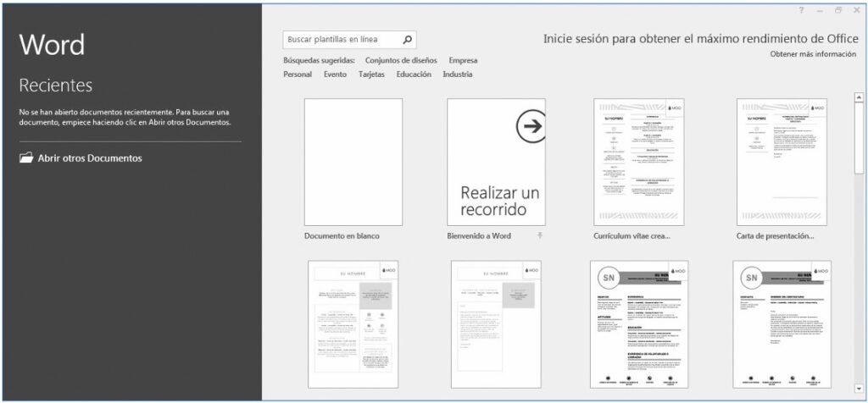Click the Inicie sesión headline text

click(x=701, y=39)
